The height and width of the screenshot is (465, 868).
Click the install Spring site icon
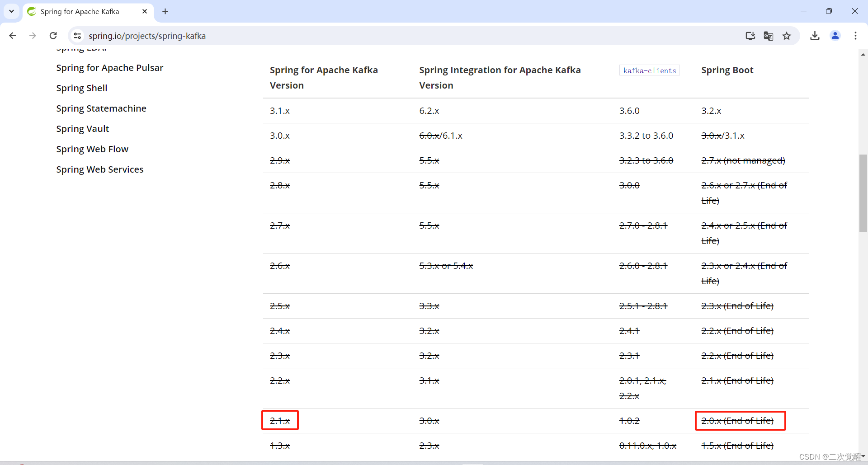750,36
